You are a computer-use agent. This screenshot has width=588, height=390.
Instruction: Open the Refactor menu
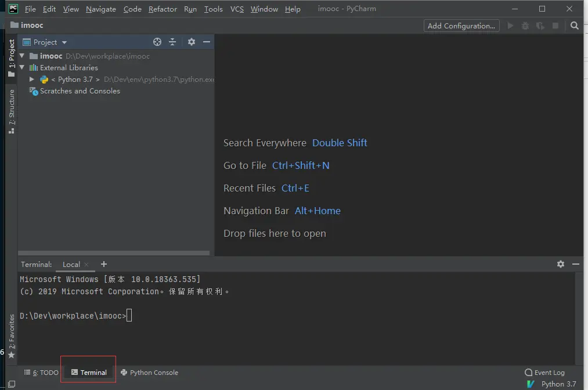pyautogui.click(x=163, y=9)
